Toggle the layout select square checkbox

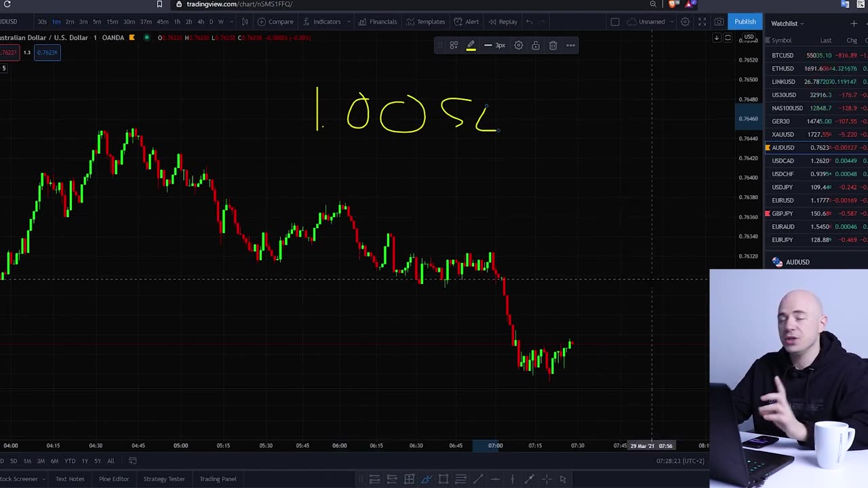click(614, 22)
